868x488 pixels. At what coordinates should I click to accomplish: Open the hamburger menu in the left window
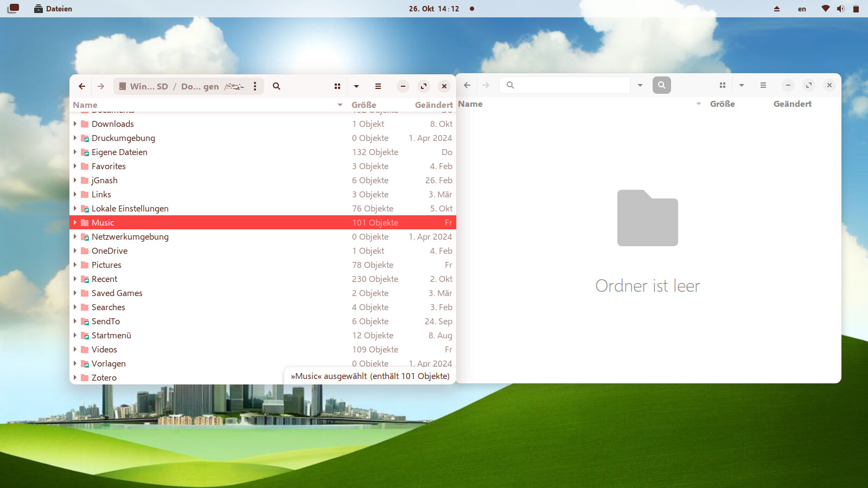coord(378,86)
